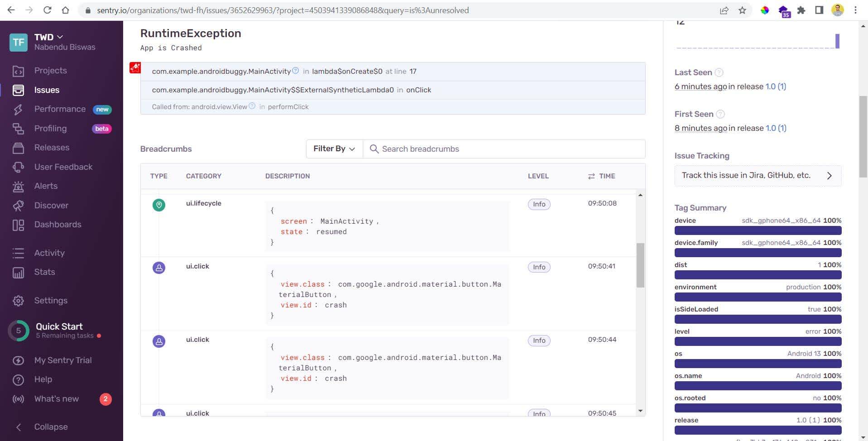Go to the Projects page
The image size is (868, 441).
coord(50,71)
